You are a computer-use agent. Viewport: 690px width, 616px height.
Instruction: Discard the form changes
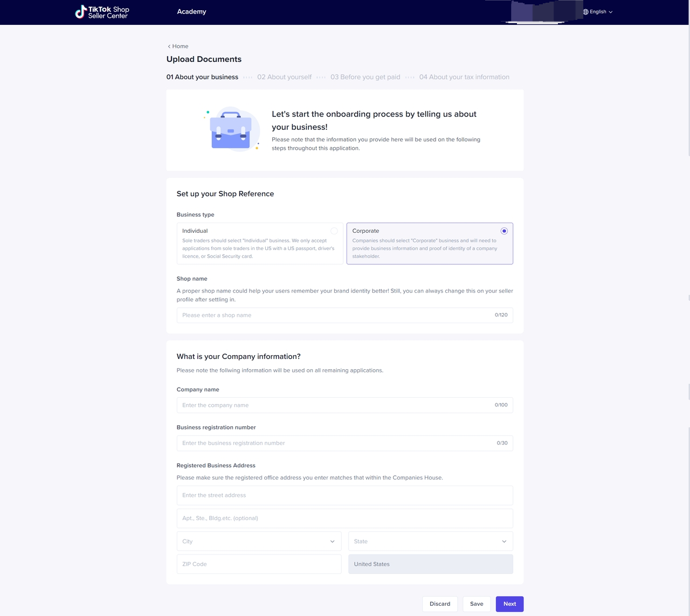440,604
